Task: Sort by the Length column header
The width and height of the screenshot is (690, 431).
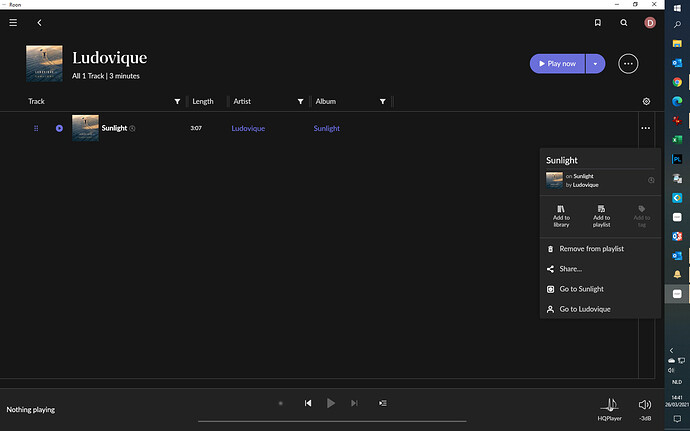Action: (203, 101)
